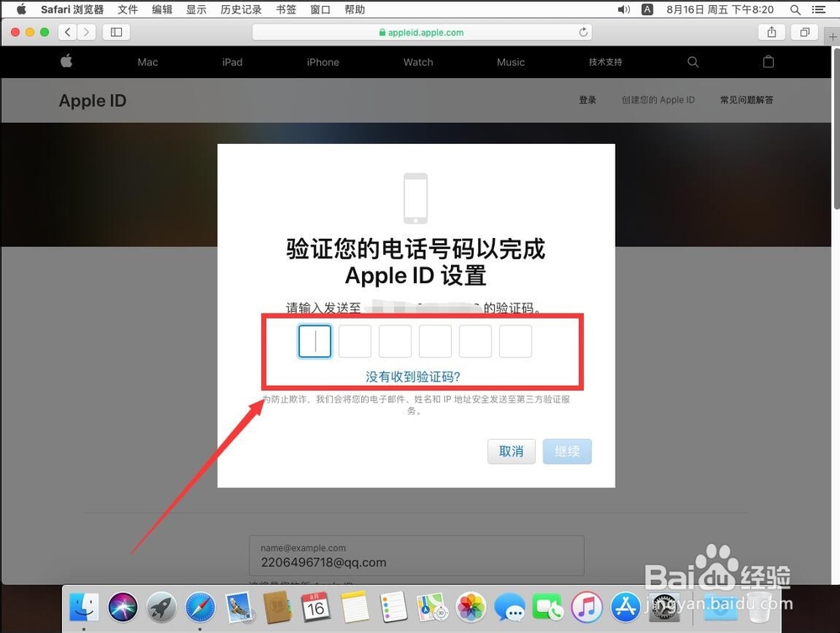Open the Music navigation link

[x=511, y=62]
